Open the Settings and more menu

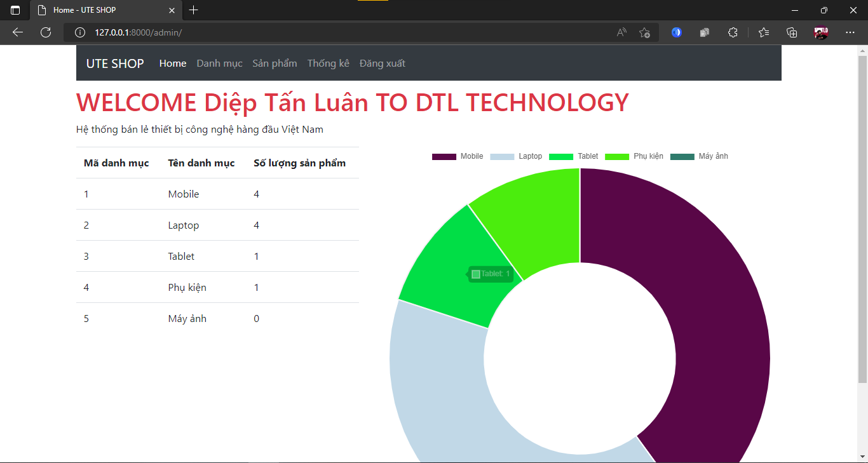pos(850,32)
